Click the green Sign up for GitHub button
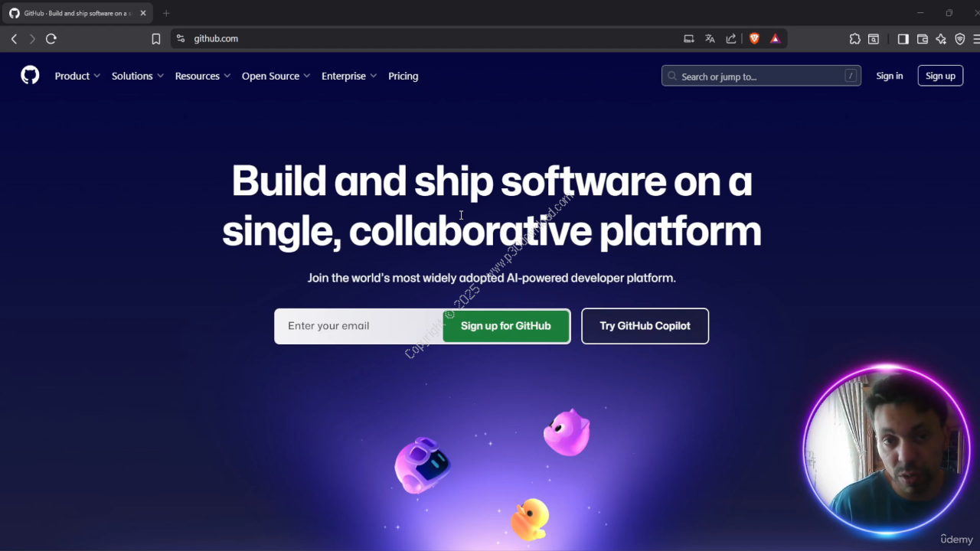 506,326
